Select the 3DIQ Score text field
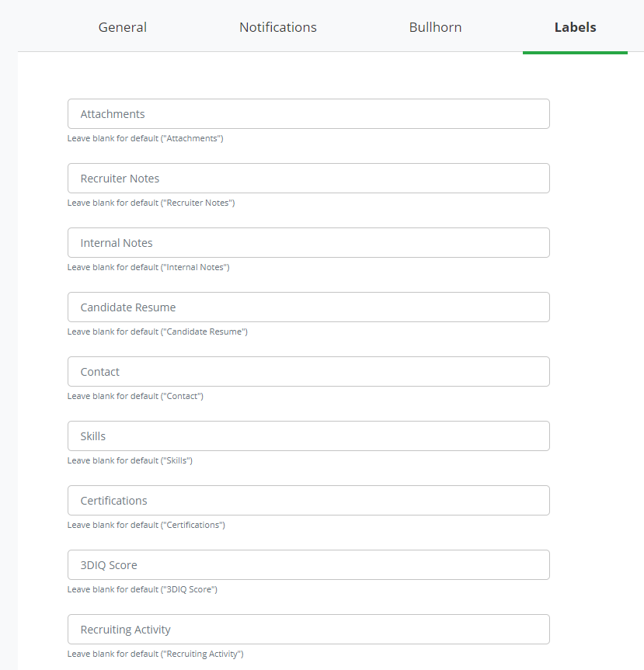This screenshot has height=670, width=644. tap(308, 565)
